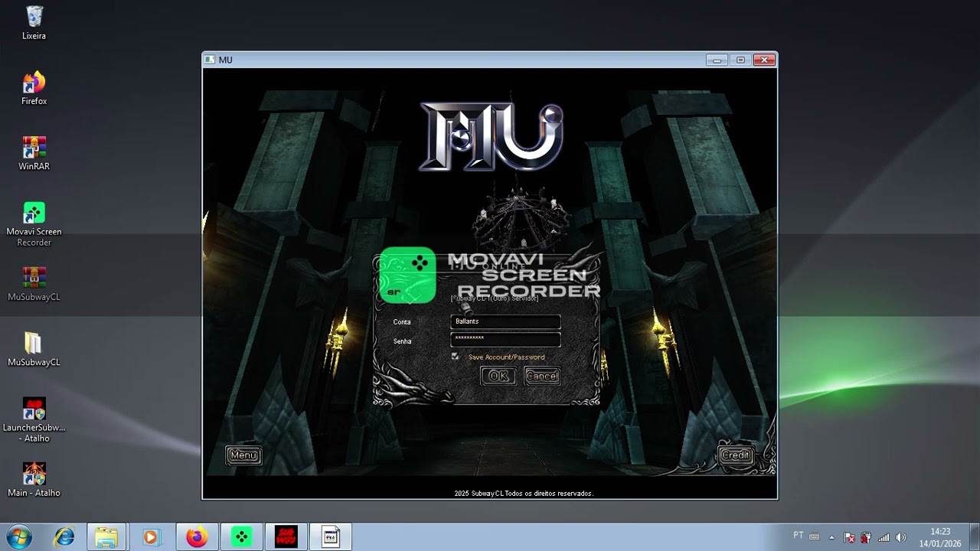The height and width of the screenshot is (551, 980).
Task: Click the on-screen keyboard tray icon
Action: point(814,537)
